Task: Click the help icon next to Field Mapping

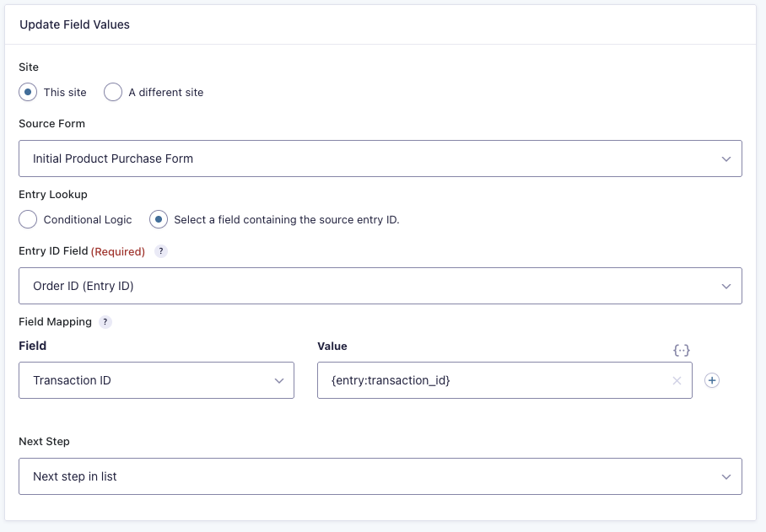Action: [x=105, y=321]
